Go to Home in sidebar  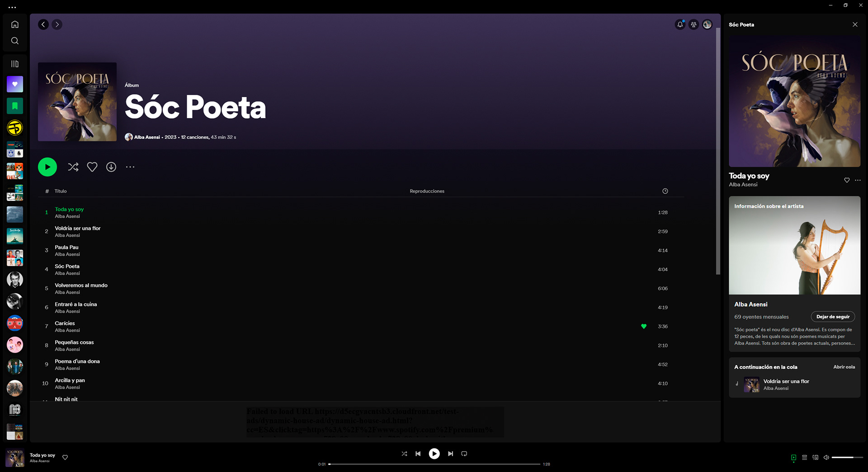pyautogui.click(x=15, y=24)
